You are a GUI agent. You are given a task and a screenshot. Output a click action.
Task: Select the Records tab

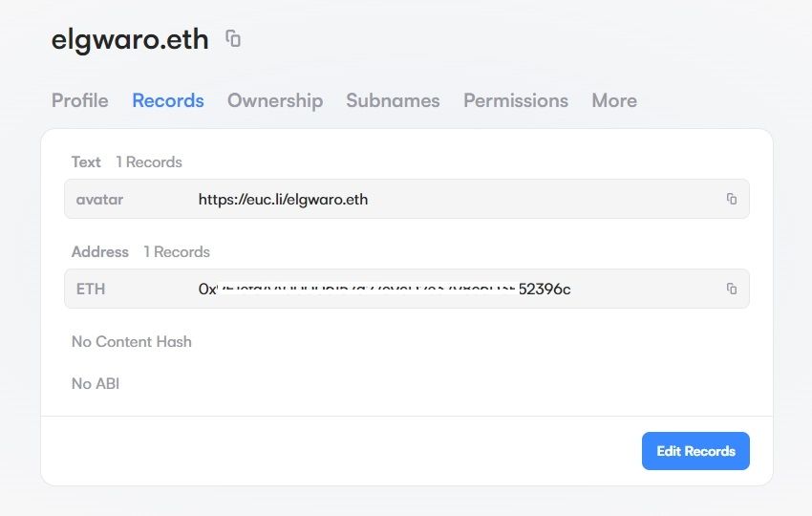tap(168, 100)
